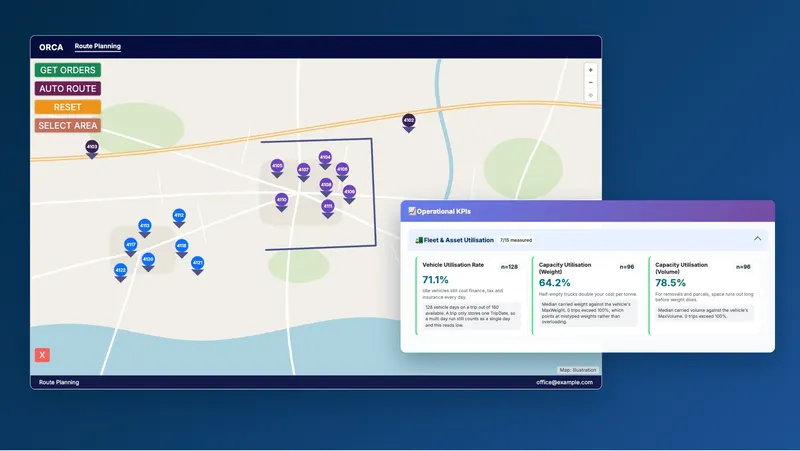This screenshot has height=451, width=800.
Task: Select map marker 4108
Action: [326, 187]
